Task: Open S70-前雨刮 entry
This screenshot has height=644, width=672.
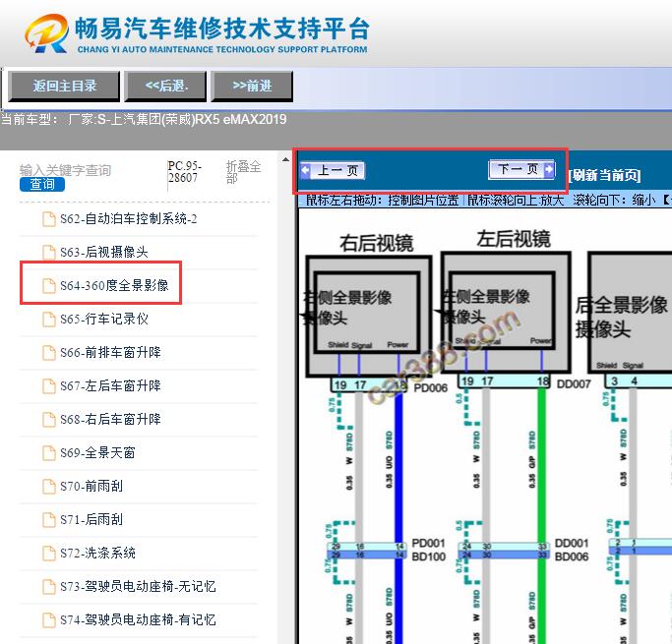Action: pos(92,486)
